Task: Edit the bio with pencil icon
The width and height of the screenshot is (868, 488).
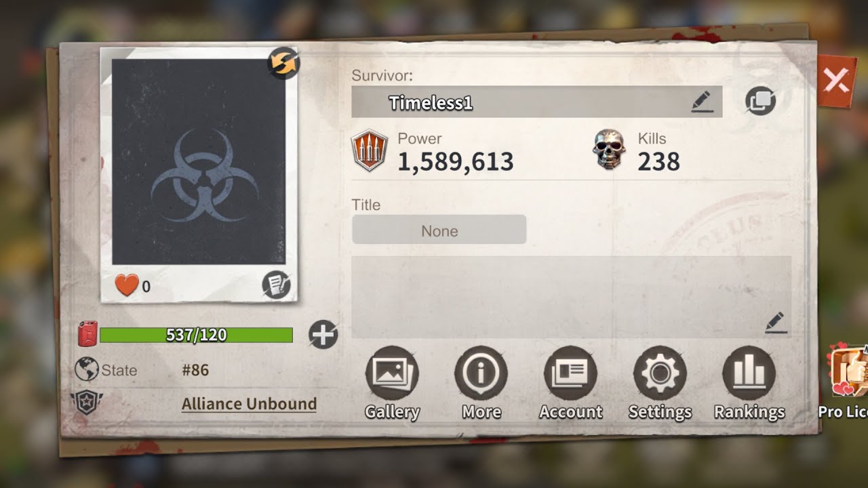Action: 776,323
